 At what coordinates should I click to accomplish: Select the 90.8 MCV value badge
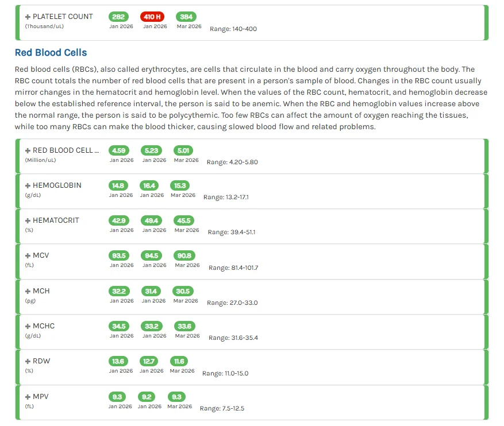pos(184,255)
